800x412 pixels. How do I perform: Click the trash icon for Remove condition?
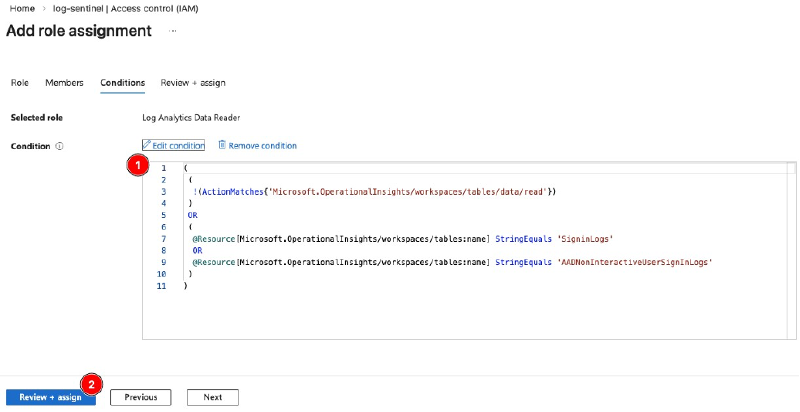[x=222, y=145]
